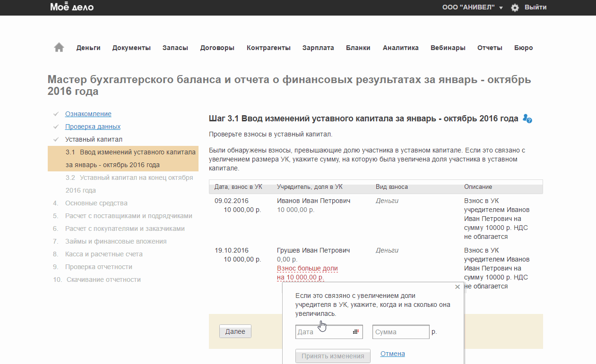Focus the Сумма input field

(400, 332)
